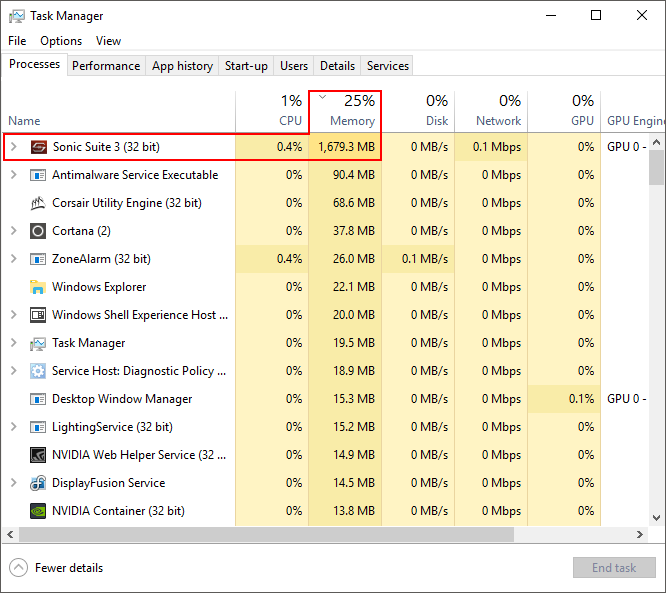Click the vertical scrollbar thumb

pos(656,167)
